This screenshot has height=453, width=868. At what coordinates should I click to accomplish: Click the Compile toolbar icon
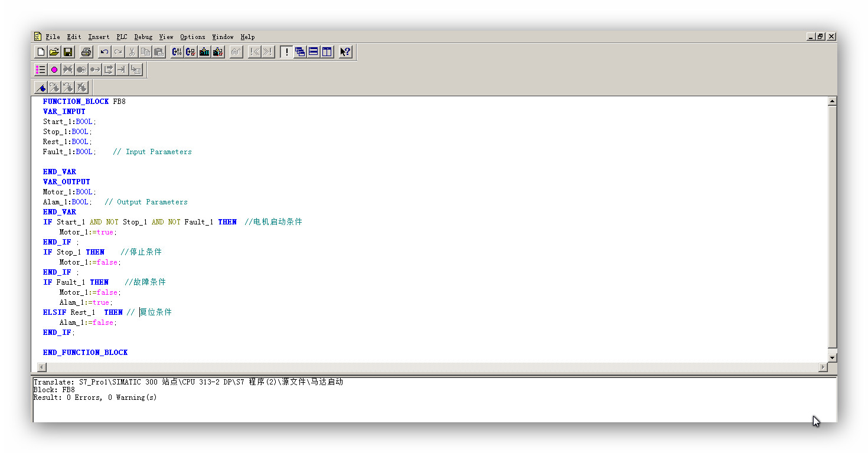pyautogui.click(x=177, y=52)
